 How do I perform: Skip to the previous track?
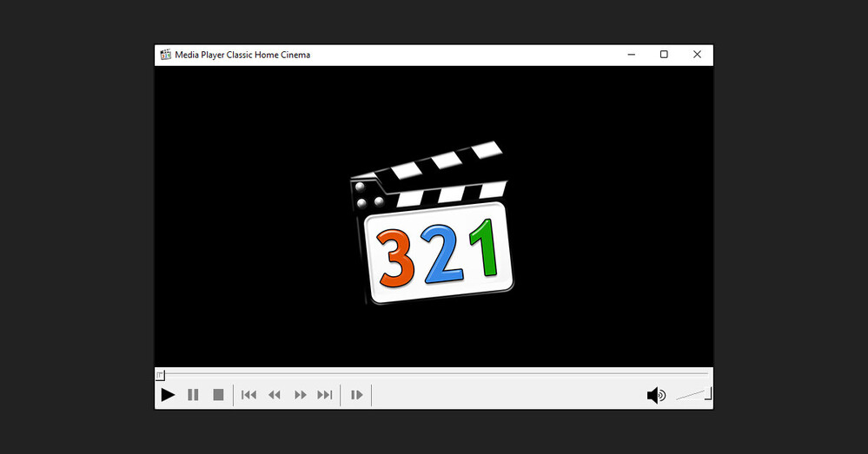[248, 395]
